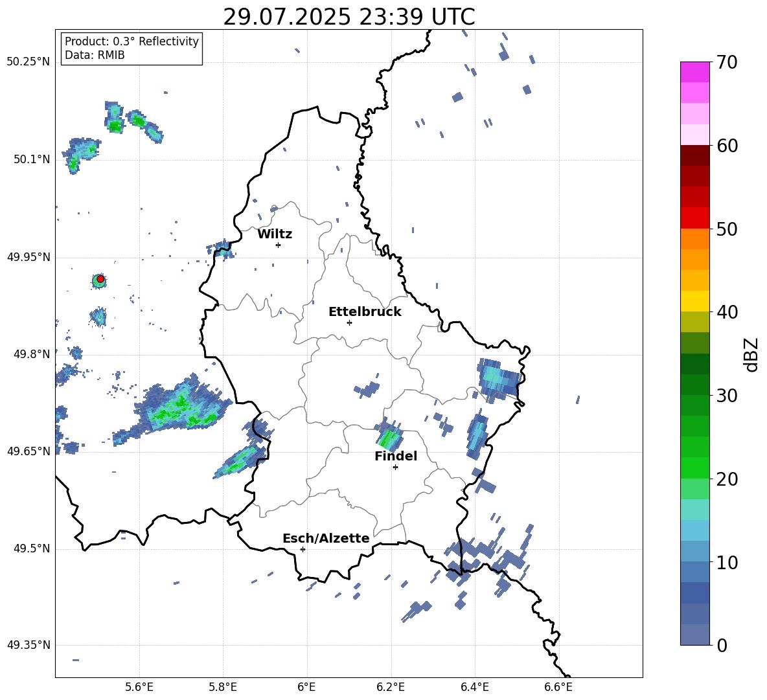Click the Esch/Alzette city label
767x700 pixels.
coord(326,538)
